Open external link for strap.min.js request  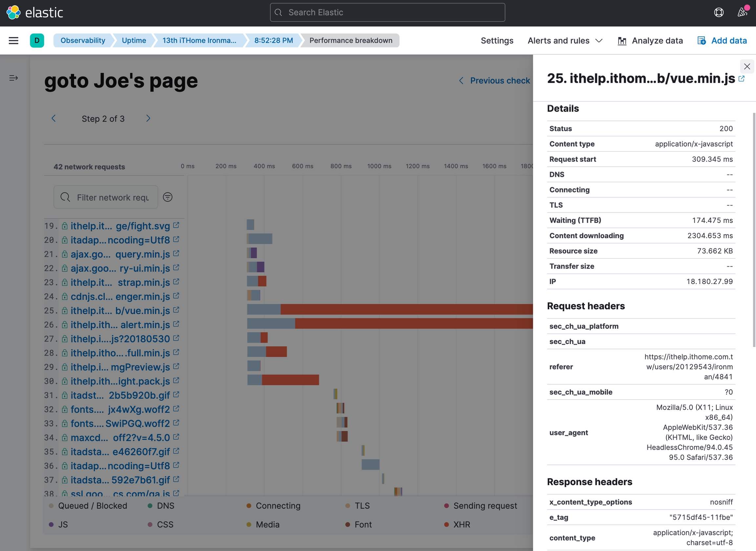[176, 281]
